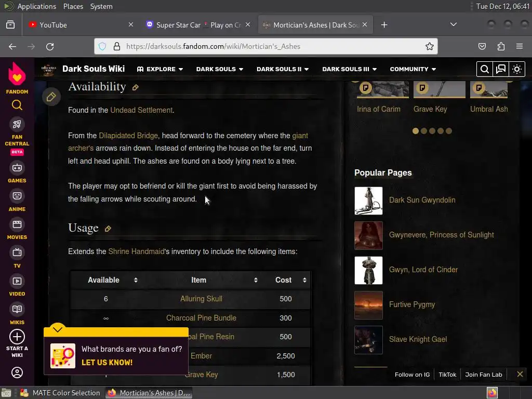Open the Firefox View icon

(x=10, y=25)
